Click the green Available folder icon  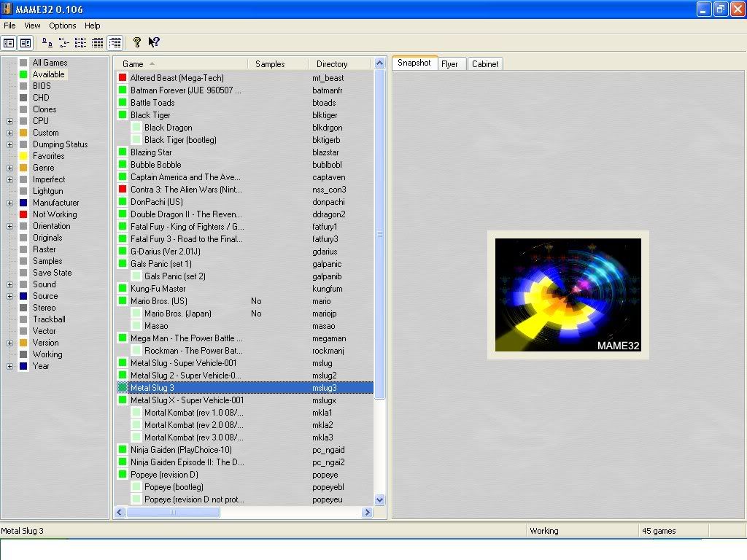pos(23,74)
